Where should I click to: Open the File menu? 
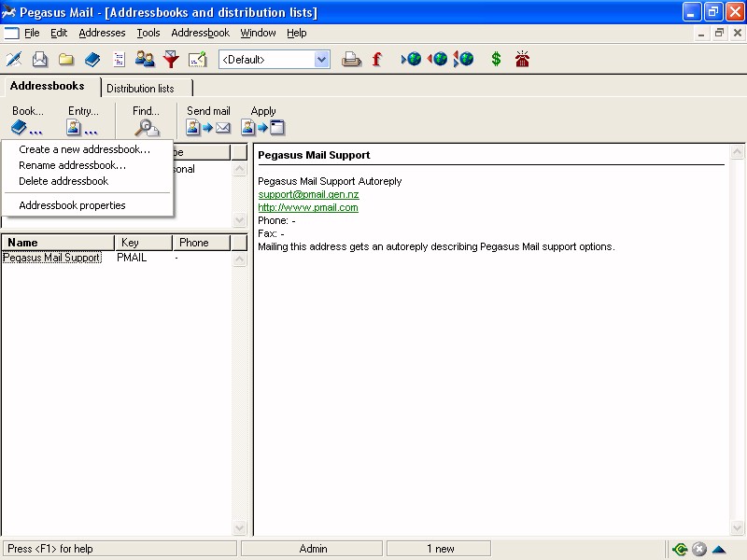[x=32, y=33]
